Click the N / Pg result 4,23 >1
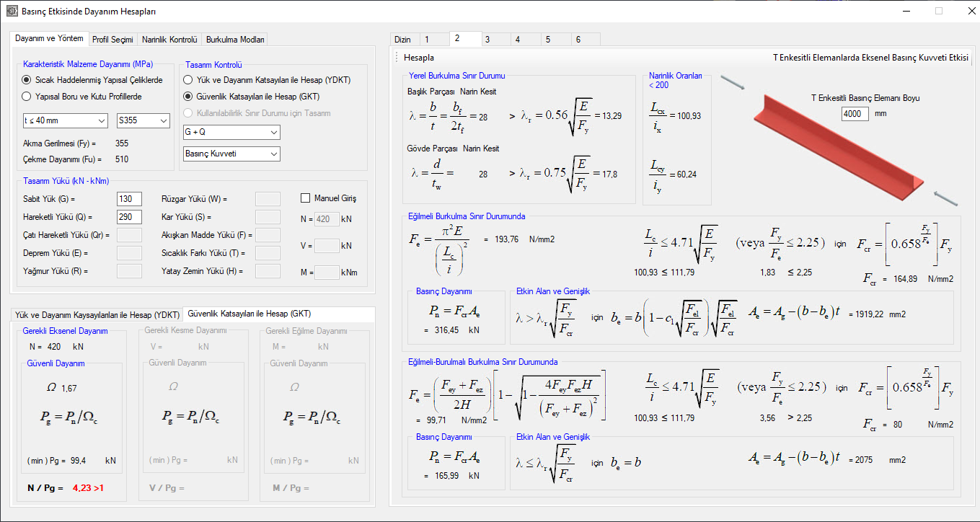 point(88,488)
